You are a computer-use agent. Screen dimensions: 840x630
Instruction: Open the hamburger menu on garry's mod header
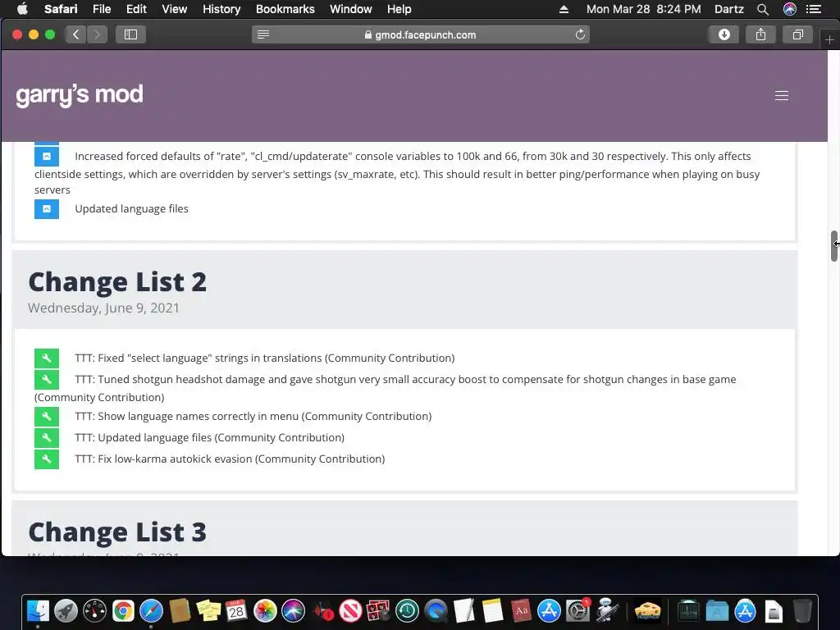pyautogui.click(x=782, y=96)
